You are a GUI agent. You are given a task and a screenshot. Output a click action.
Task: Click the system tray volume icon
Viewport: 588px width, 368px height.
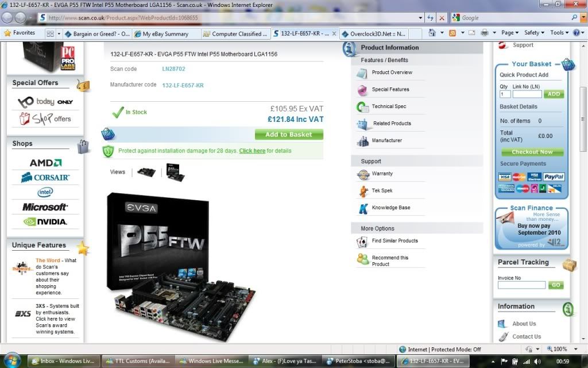537,361
